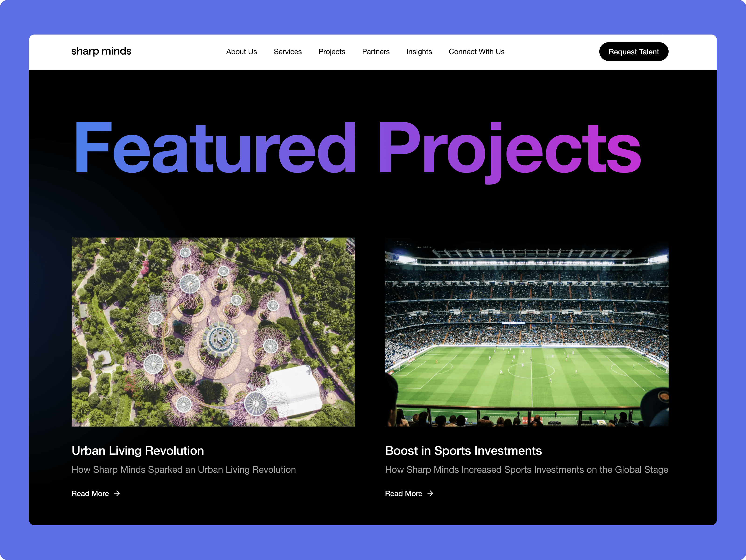This screenshot has height=560, width=746.
Task: Navigate to the About Us menu item
Action: point(242,51)
